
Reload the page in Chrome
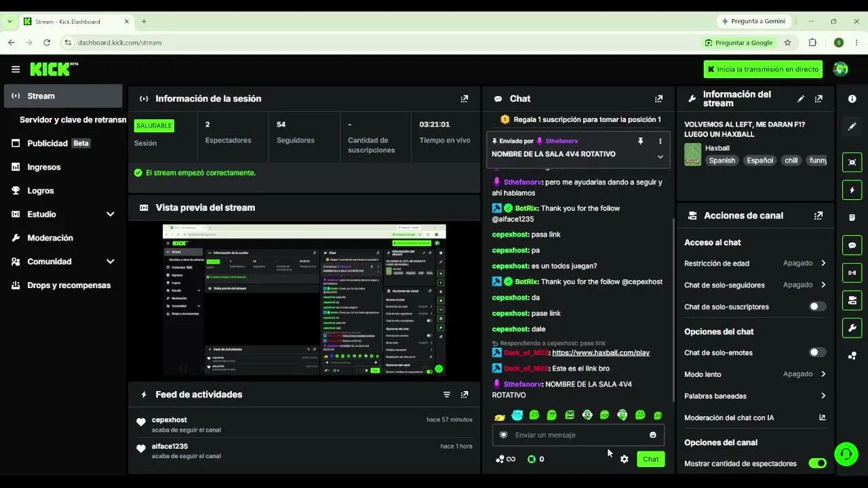(47, 43)
